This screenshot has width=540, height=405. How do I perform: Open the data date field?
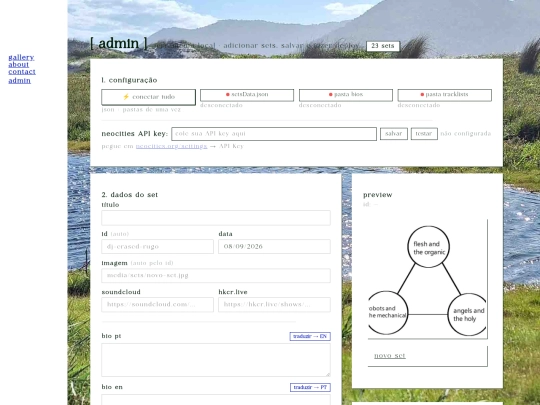click(x=274, y=247)
